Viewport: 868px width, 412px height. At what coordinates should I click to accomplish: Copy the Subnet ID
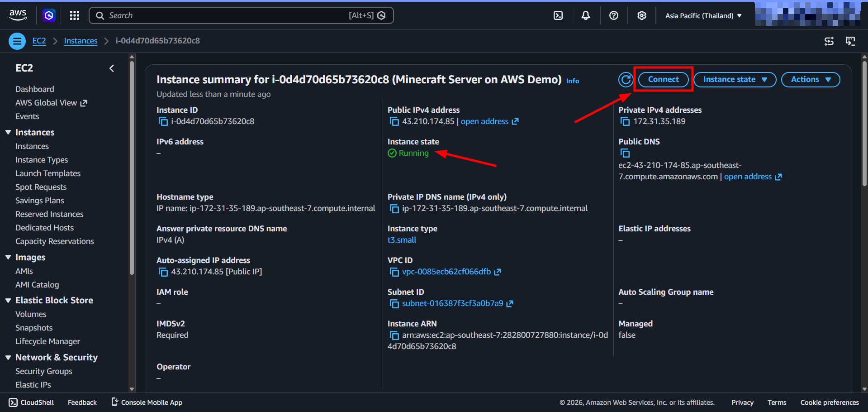[394, 303]
